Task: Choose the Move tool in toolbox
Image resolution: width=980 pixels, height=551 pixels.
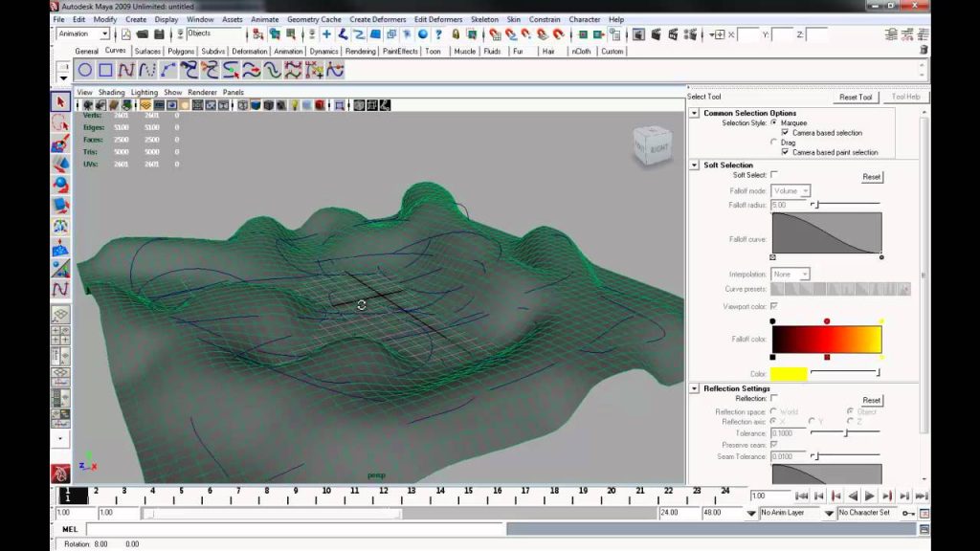Action: pos(60,165)
